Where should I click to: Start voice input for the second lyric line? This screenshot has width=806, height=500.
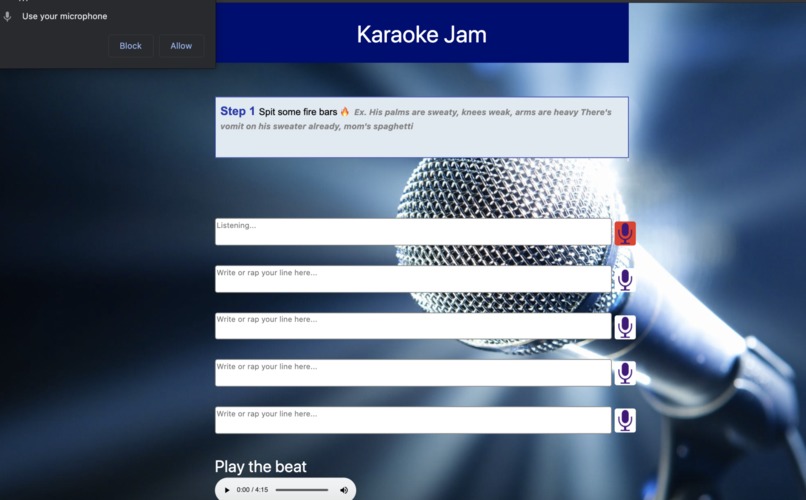[x=625, y=280]
